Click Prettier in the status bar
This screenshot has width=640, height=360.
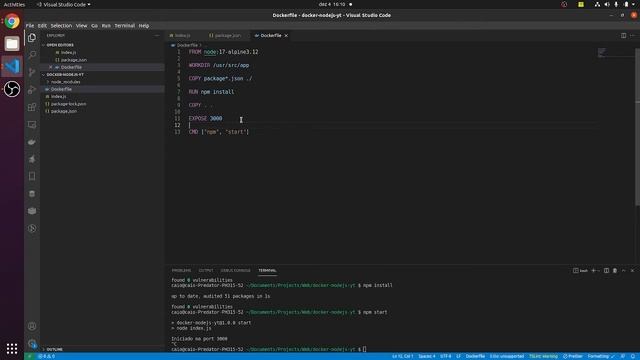(x=573, y=356)
